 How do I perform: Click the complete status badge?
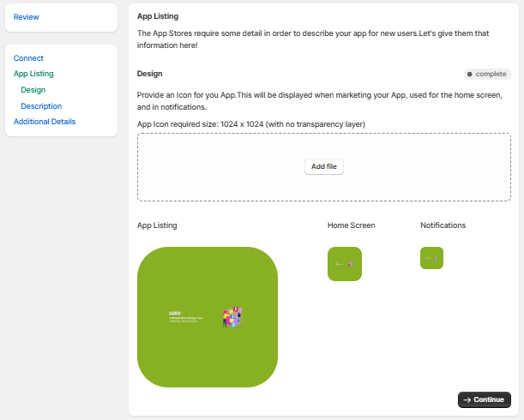[487, 74]
